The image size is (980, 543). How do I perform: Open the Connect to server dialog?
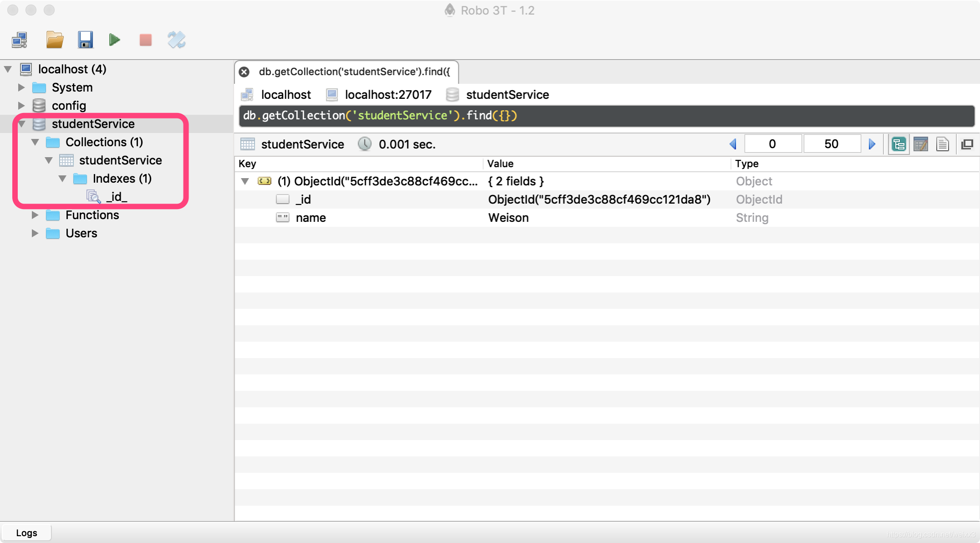pos(20,40)
